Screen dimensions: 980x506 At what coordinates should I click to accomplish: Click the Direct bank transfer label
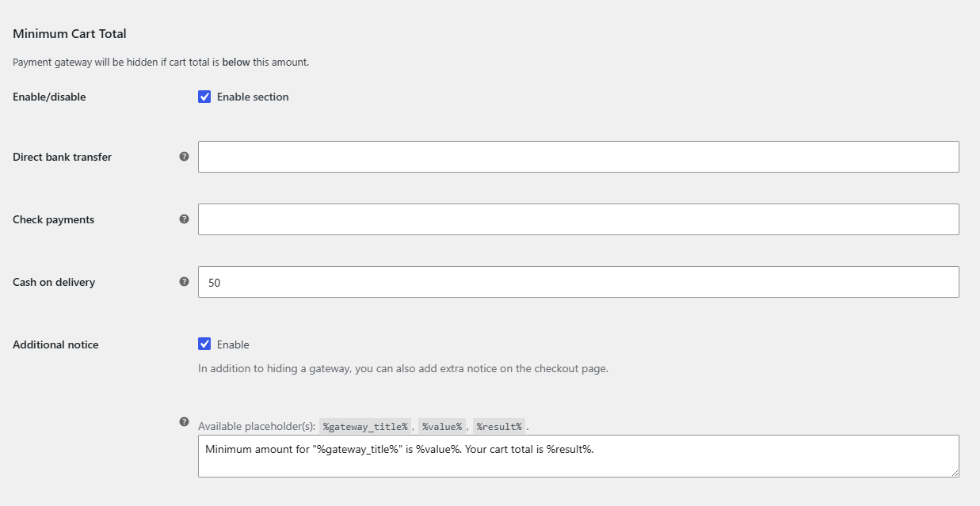pyautogui.click(x=63, y=157)
